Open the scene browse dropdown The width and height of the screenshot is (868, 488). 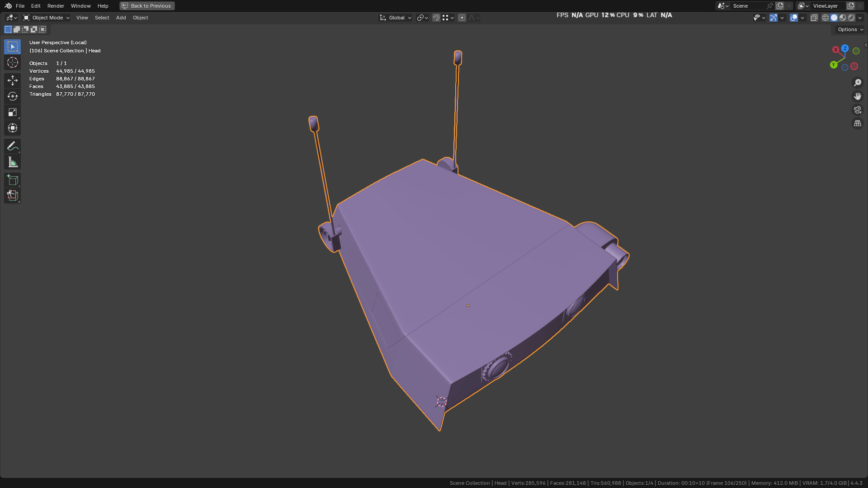[x=723, y=6]
